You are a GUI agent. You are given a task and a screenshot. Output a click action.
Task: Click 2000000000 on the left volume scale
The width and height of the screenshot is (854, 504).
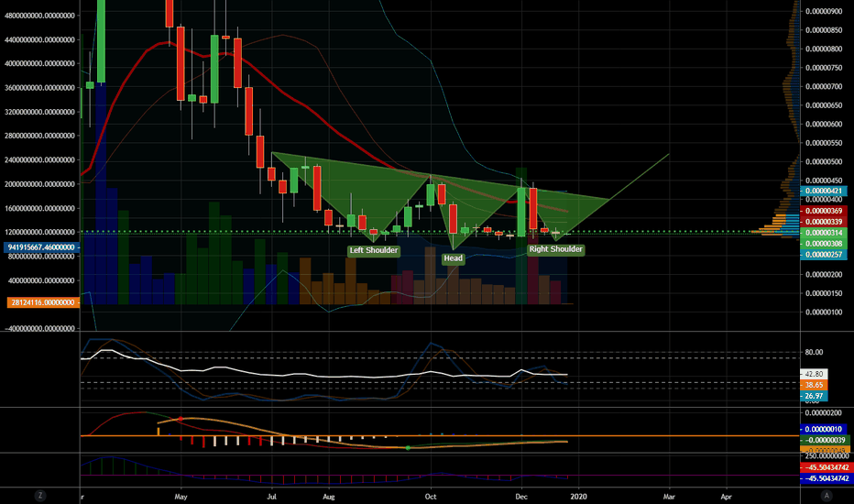(x=39, y=183)
